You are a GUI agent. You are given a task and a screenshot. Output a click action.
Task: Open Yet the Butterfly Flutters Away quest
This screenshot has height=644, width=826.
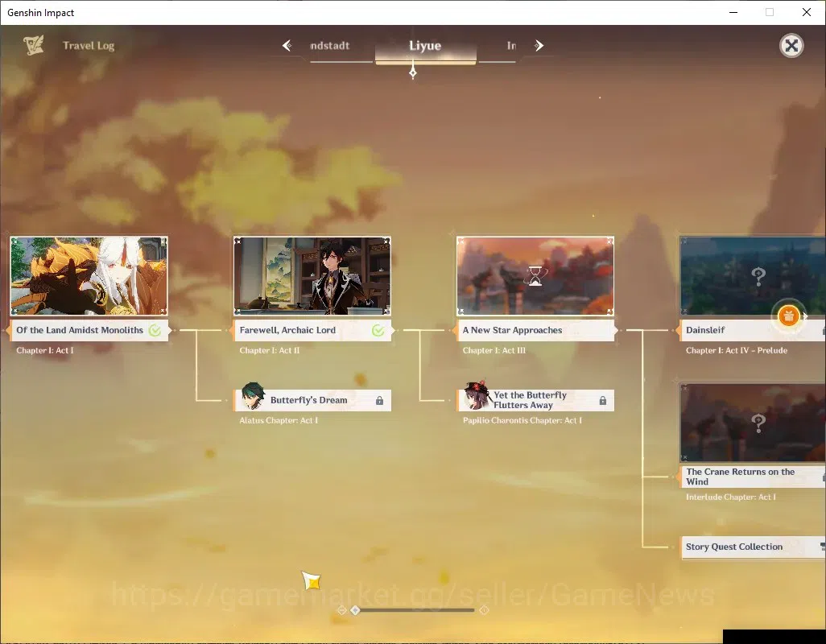[x=535, y=400]
